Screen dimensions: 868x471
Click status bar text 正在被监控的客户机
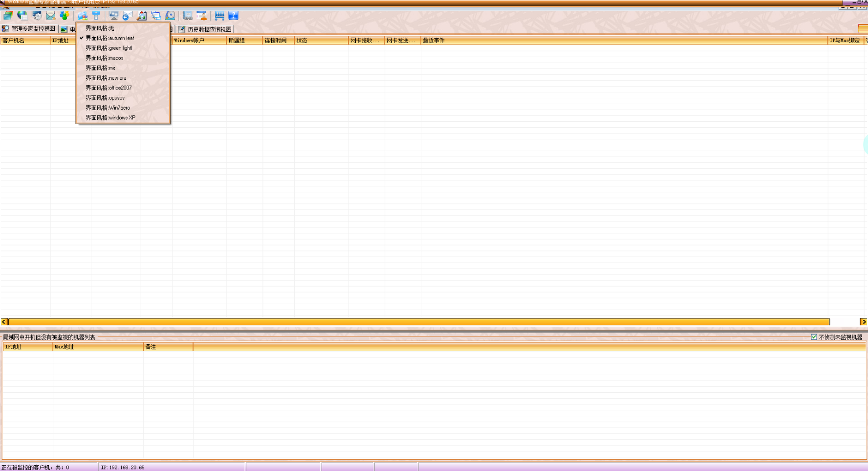pyautogui.click(x=35, y=468)
